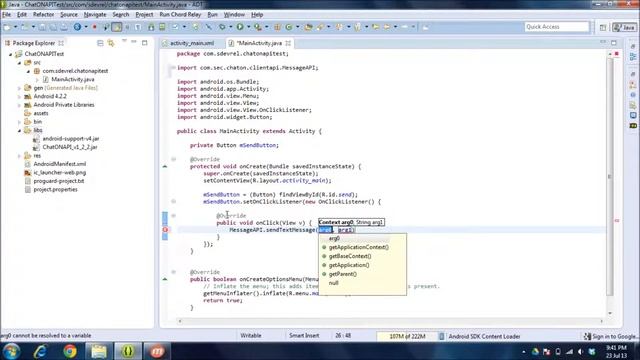Viewport: 640px width, 360px height.
Task: Collapse All in Package Explorer
Action: click(100, 43)
